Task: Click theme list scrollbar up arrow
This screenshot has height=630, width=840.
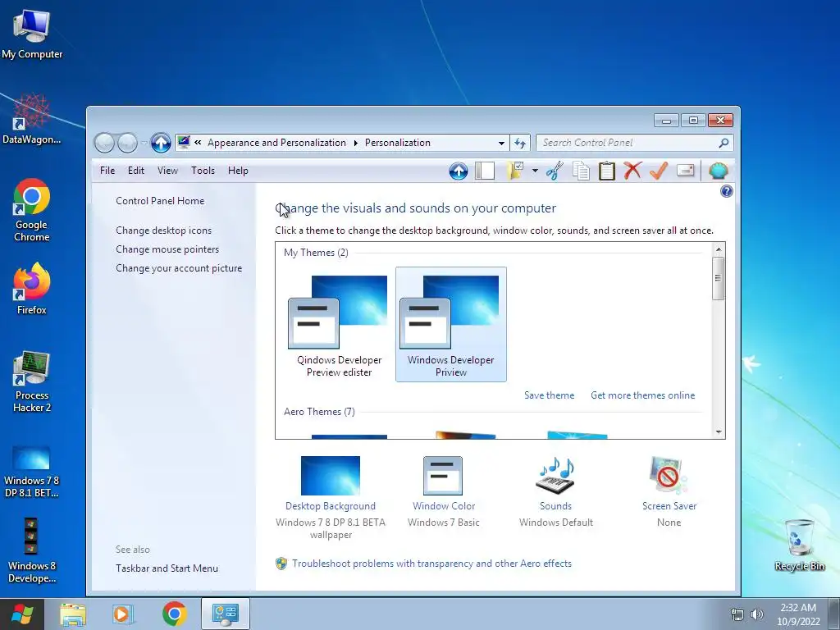Action: 719,249
